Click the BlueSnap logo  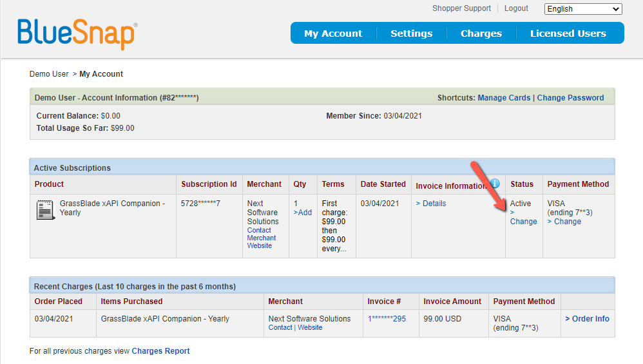77,34
